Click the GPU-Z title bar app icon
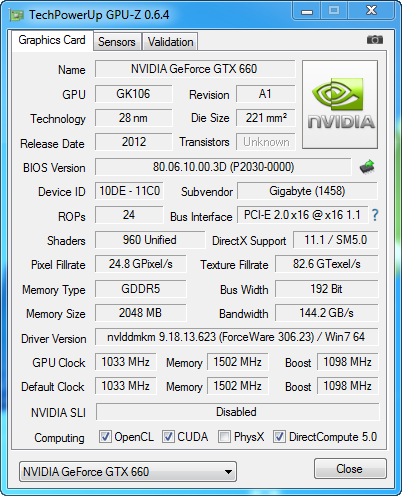402x496 pixels. point(17,15)
